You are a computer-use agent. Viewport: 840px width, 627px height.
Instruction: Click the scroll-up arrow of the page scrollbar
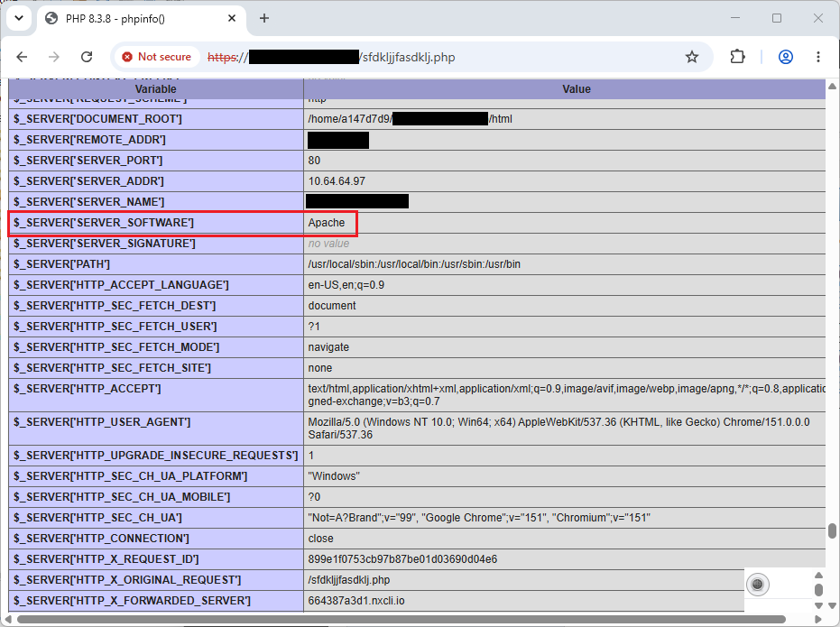tap(832, 86)
